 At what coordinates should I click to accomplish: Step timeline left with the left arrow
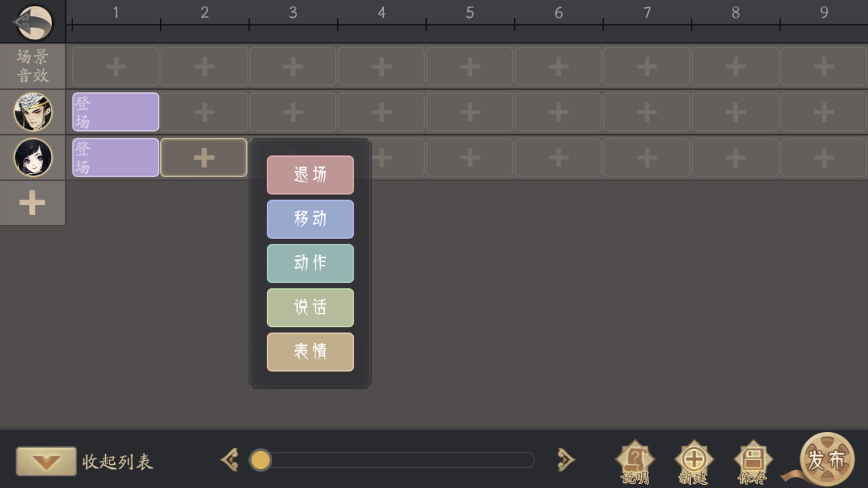(230, 460)
